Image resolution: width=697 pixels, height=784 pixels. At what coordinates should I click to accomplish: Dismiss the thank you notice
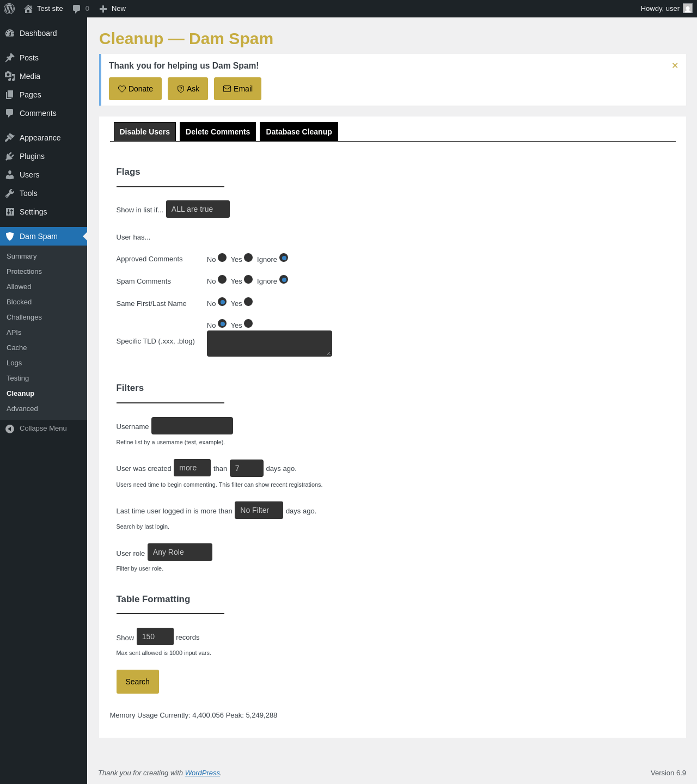[675, 65]
